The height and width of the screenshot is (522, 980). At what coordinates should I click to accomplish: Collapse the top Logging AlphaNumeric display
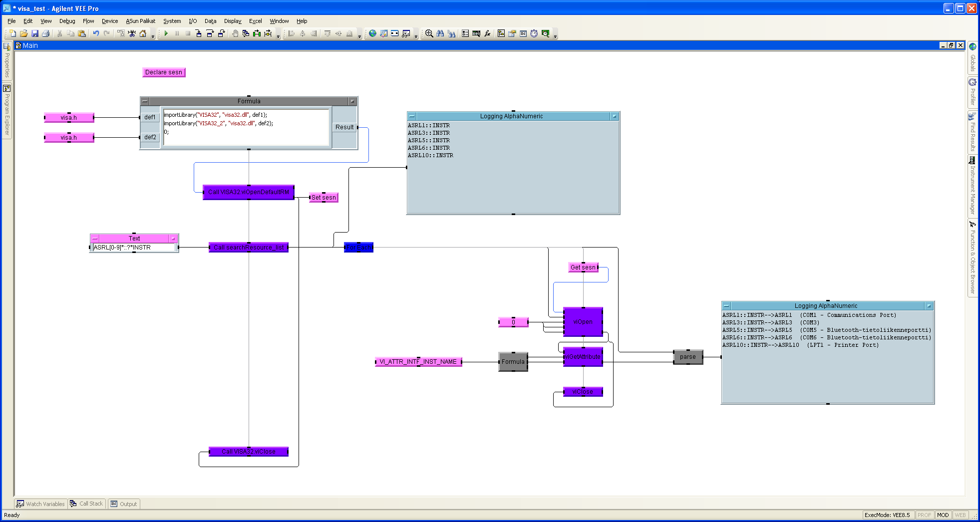(x=412, y=116)
